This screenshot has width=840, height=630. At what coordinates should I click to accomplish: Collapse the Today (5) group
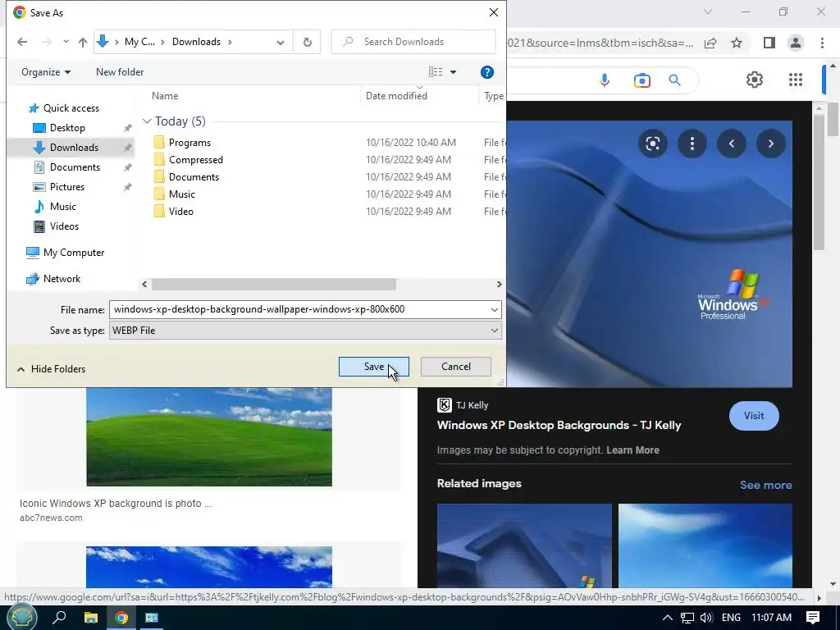[147, 121]
